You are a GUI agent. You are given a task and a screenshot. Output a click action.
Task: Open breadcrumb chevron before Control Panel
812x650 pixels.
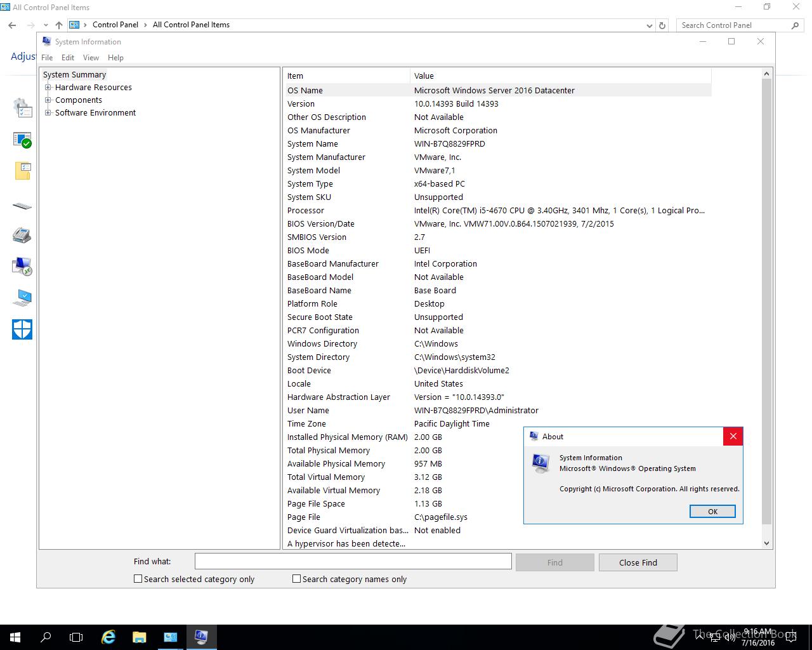86,25
